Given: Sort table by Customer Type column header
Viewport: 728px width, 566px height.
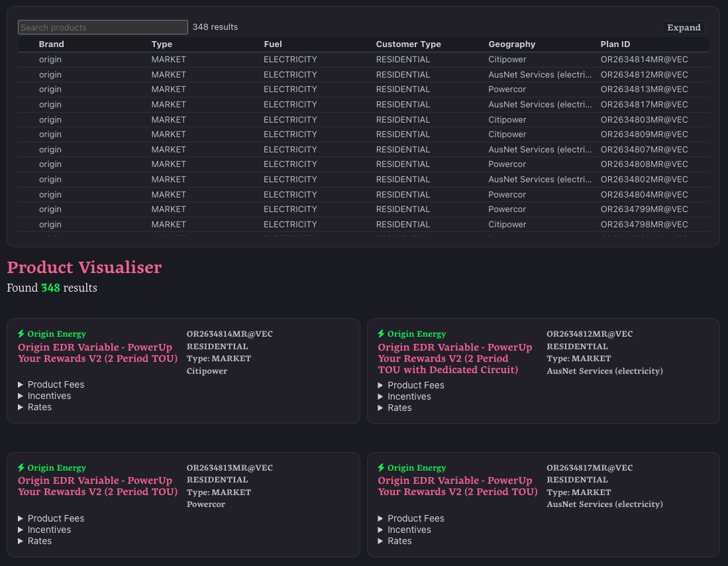Looking at the screenshot, I should (408, 44).
